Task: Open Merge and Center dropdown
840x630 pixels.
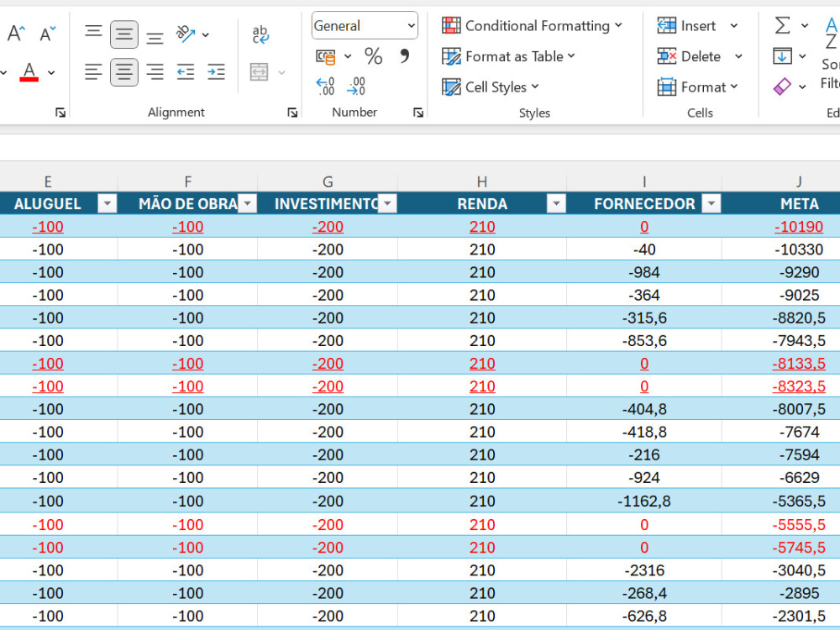Action: point(281,72)
